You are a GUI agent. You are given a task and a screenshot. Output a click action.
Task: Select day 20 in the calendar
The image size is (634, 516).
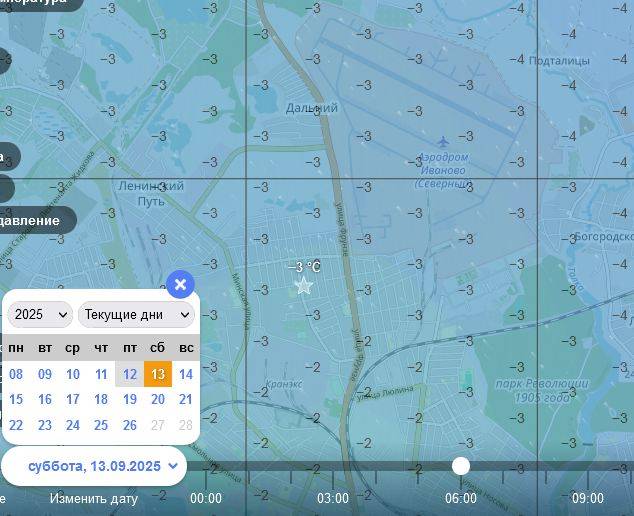pos(158,399)
